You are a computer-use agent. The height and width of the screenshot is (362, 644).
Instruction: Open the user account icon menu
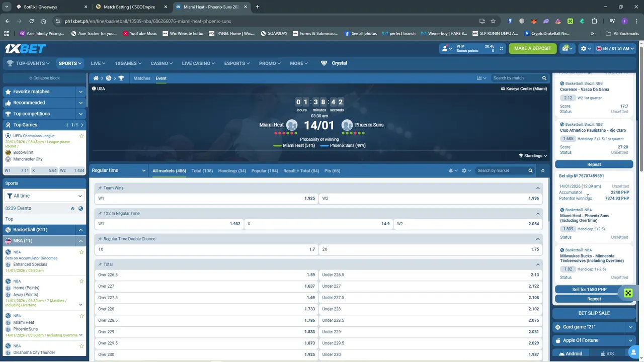pos(447,48)
